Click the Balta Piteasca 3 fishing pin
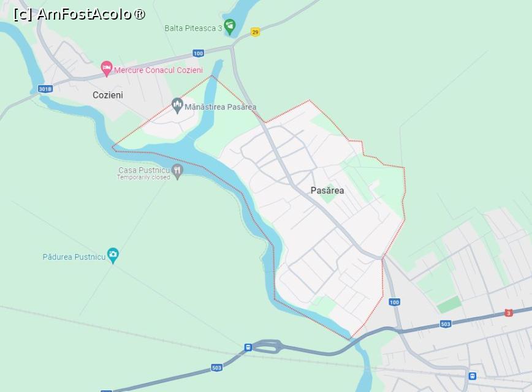Image resolution: width=532 pixels, height=392 pixels. tap(230, 26)
